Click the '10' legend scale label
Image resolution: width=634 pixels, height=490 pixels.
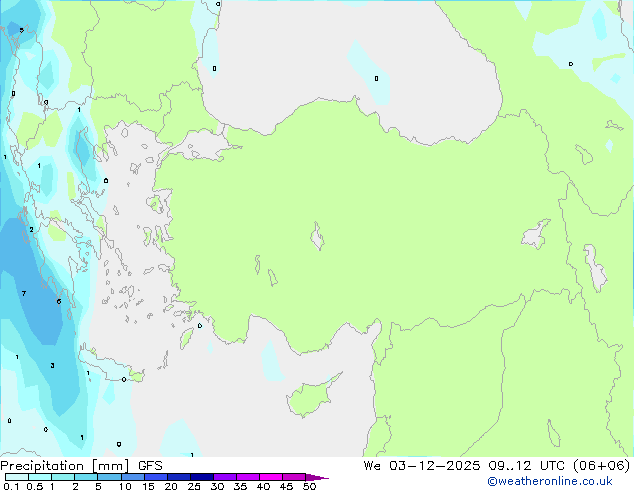click(x=125, y=486)
